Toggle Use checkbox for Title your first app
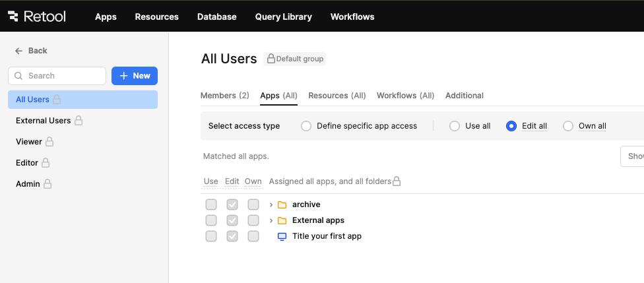 [211, 236]
